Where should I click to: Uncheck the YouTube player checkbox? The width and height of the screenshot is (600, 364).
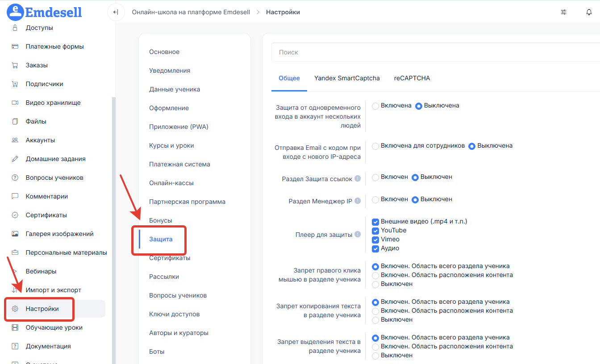coord(375,231)
